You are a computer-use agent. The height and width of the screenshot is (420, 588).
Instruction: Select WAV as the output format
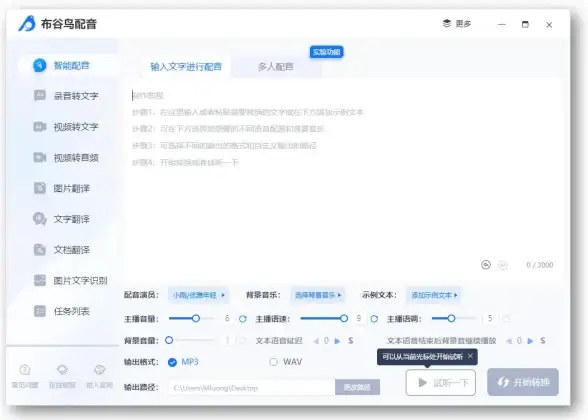[x=286, y=362]
